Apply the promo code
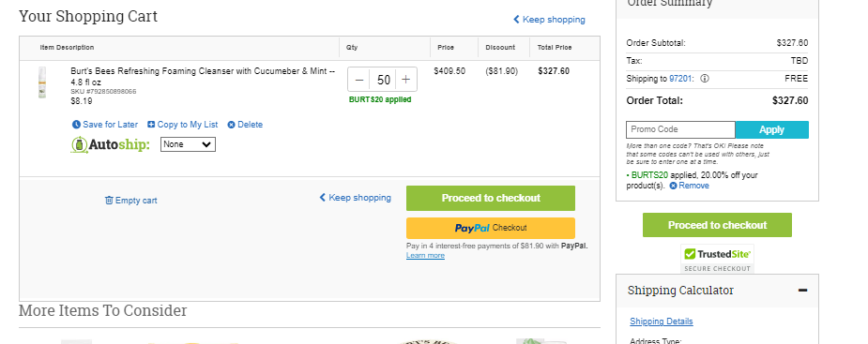 [771, 130]
